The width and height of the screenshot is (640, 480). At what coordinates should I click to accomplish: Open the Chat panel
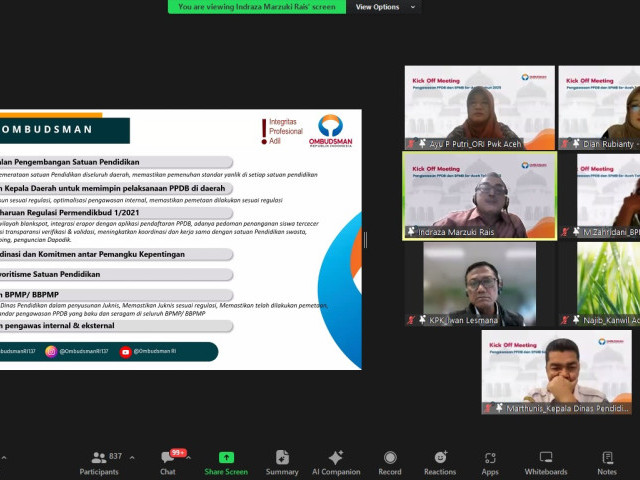pyautogui.click(x=167, y=462)
